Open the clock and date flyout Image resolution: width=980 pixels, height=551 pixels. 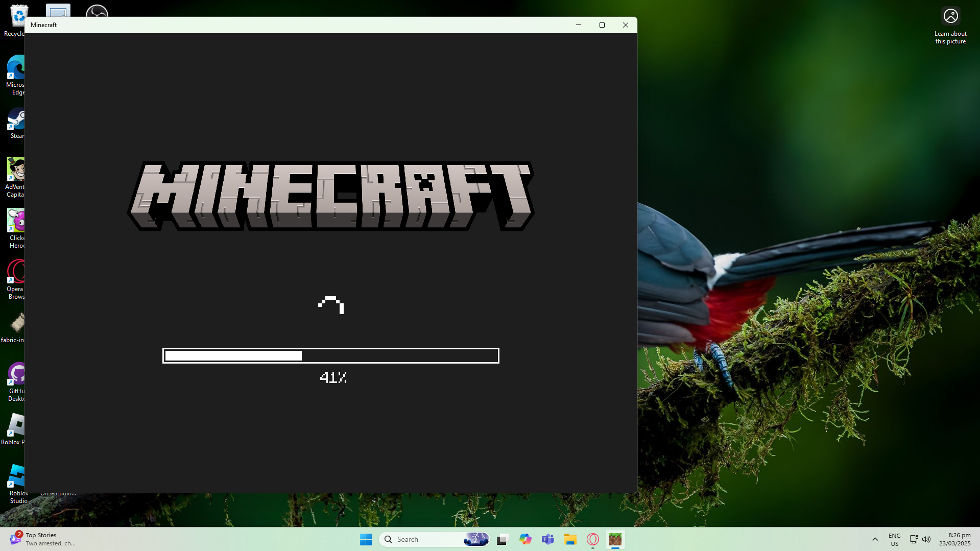pos(954,539)
